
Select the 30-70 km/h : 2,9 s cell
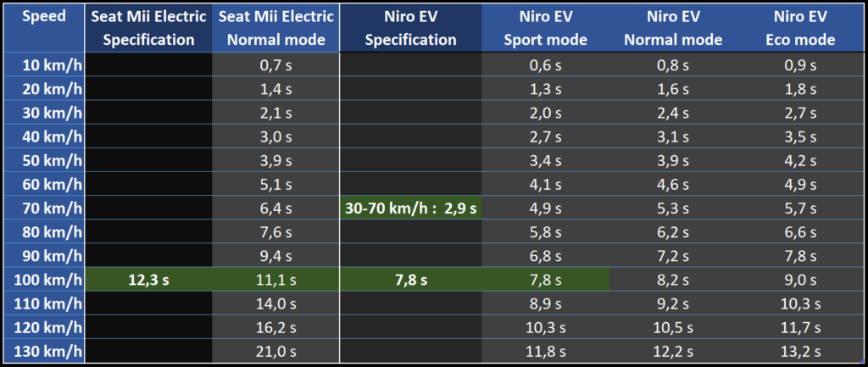(x=410, y=208)
